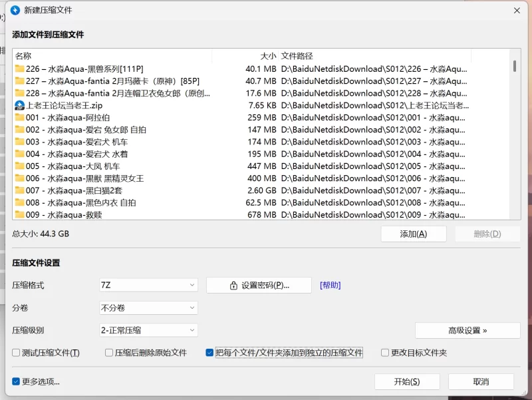This screenshot has width=532, height=400.
Task: Open 压缩级别 dropdown set to 2-正常压缩
Action: click(x=148, y=330)
